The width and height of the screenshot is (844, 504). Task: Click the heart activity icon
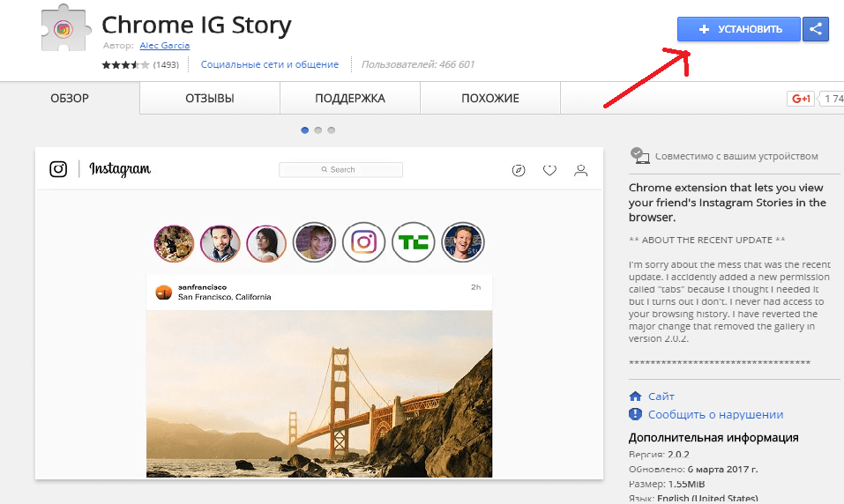(x=549, y=171)
